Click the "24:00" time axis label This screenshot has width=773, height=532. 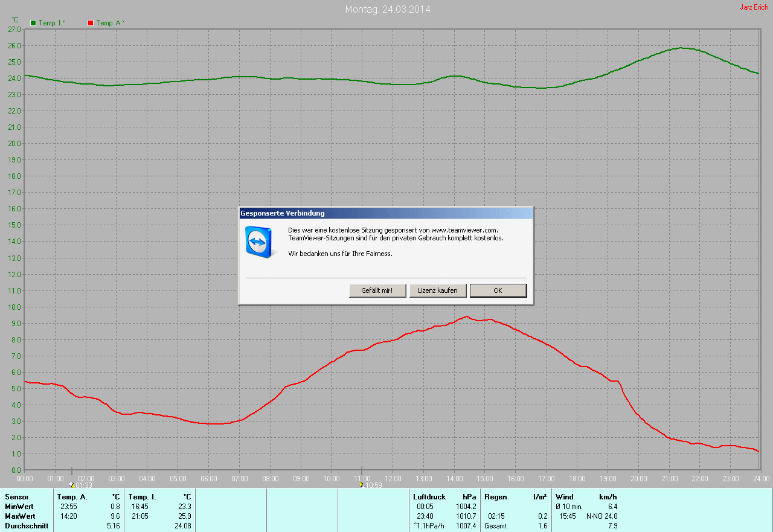[762, 479]
